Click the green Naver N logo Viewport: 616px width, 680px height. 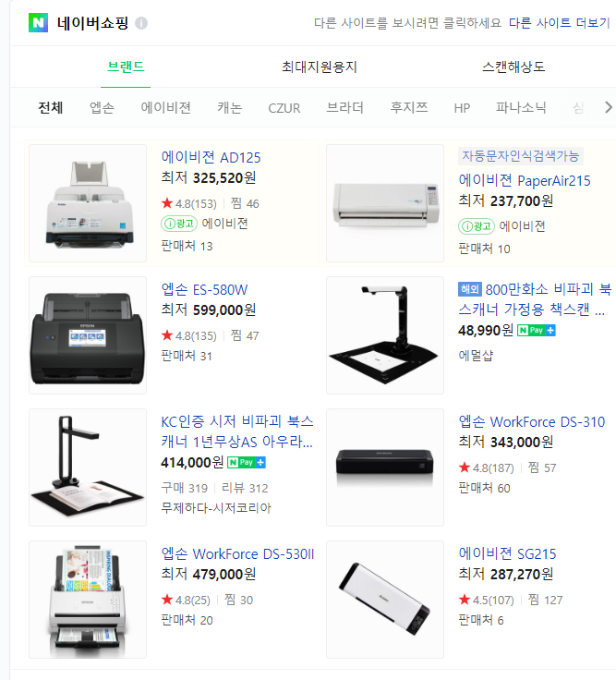[x=38, y=22]
